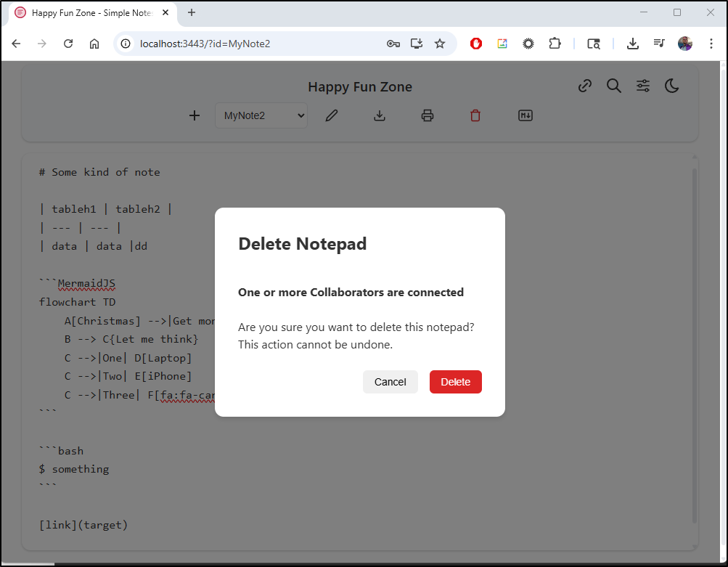The width and height of the screenshot is (728, 567).
Task: Go to the browser home page
Action: click(x=94, y=44)
